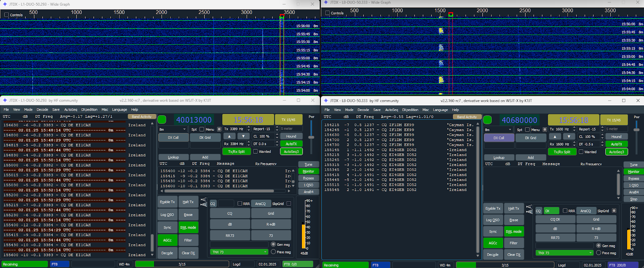Increase Tx 3389 Hz value in L1-DUO
Screen dimensions: 644x268
point(249,127)
